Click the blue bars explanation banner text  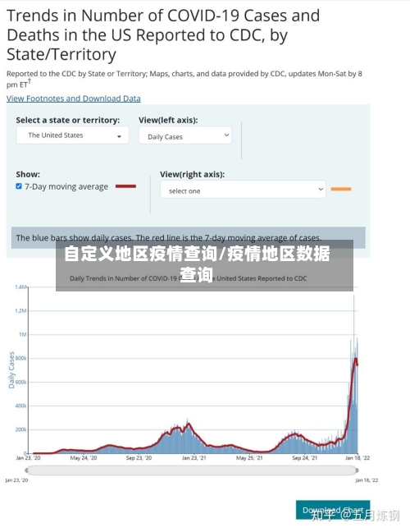point(169,238)
